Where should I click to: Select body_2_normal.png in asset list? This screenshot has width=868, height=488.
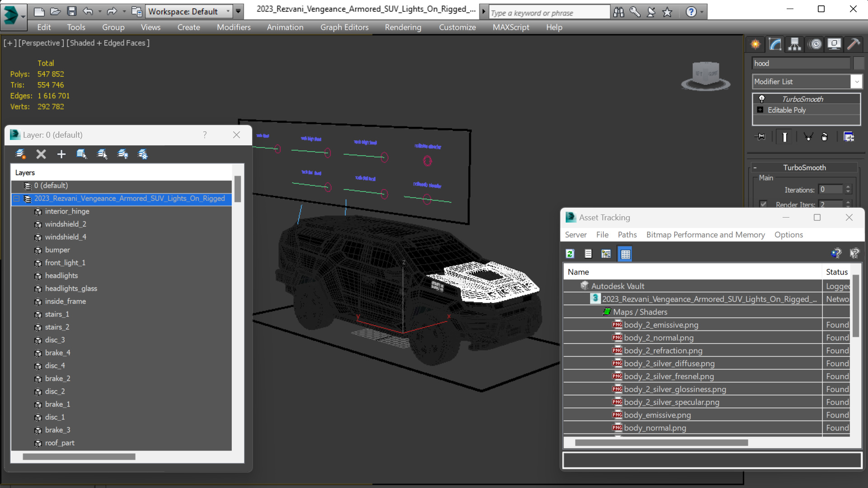pos(658,338)
